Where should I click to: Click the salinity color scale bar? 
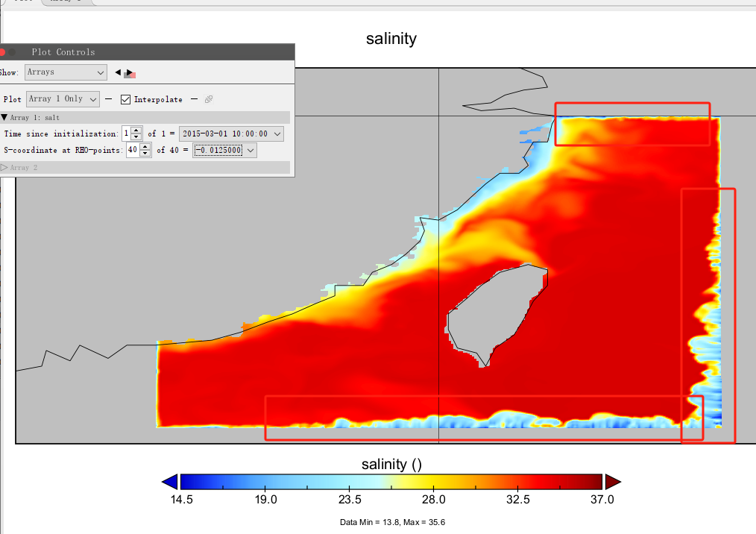click(391, 482)
